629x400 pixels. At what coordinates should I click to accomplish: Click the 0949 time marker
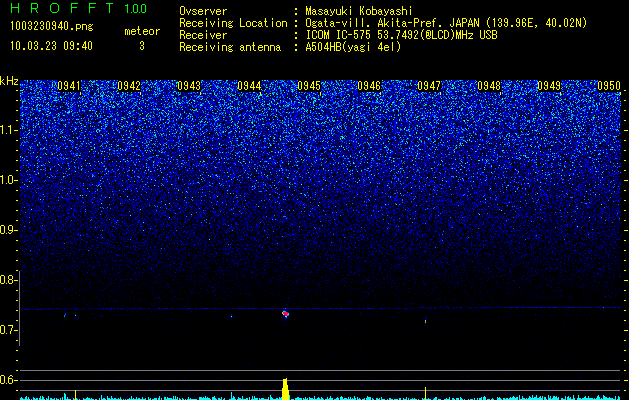coord(549,86)
